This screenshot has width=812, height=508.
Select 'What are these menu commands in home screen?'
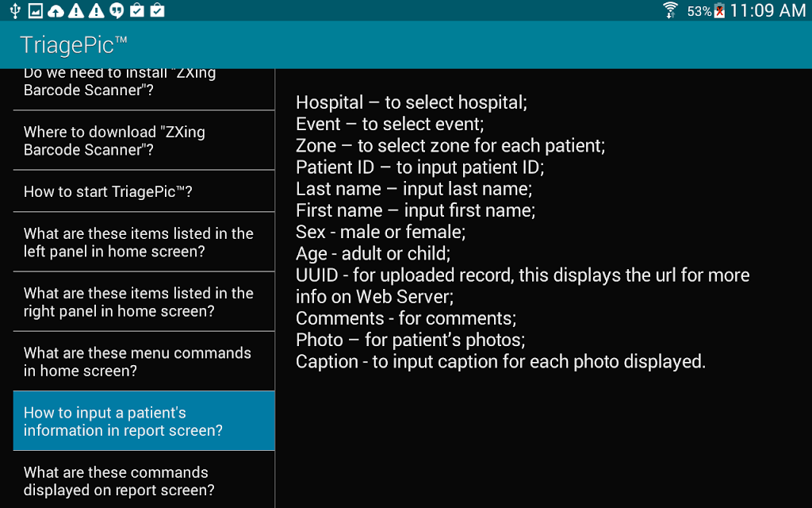[x=144, y=361]
